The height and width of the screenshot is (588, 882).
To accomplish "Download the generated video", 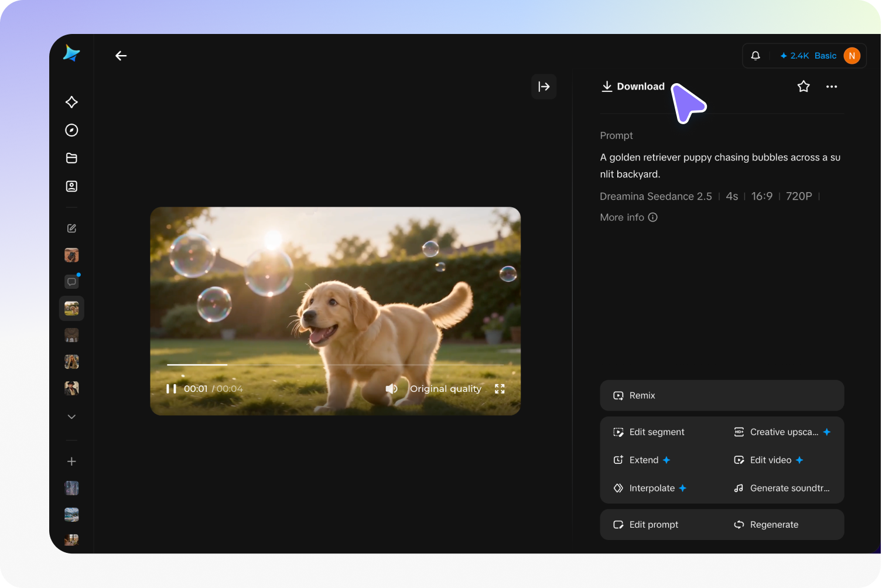I will [633, 87].
